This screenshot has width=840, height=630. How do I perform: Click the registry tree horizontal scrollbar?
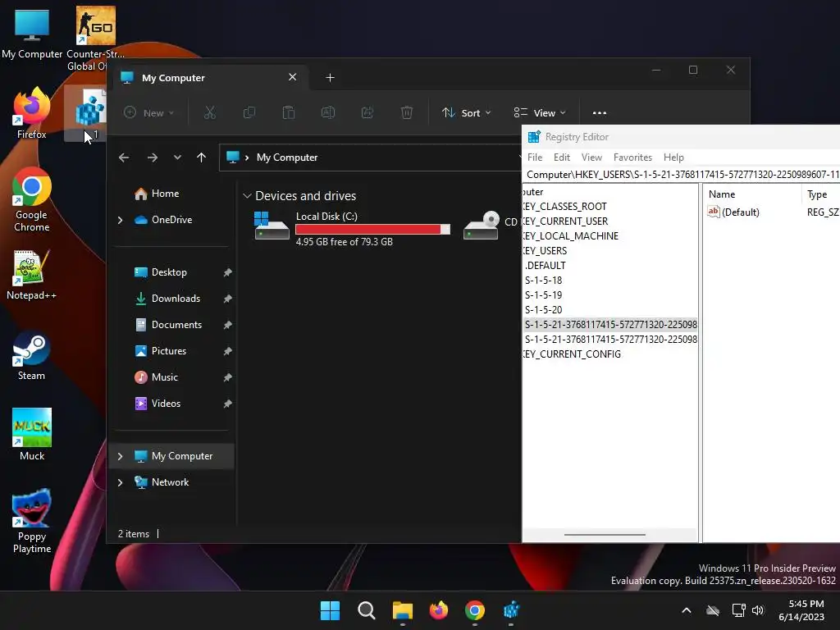click(x=605, y=535)
